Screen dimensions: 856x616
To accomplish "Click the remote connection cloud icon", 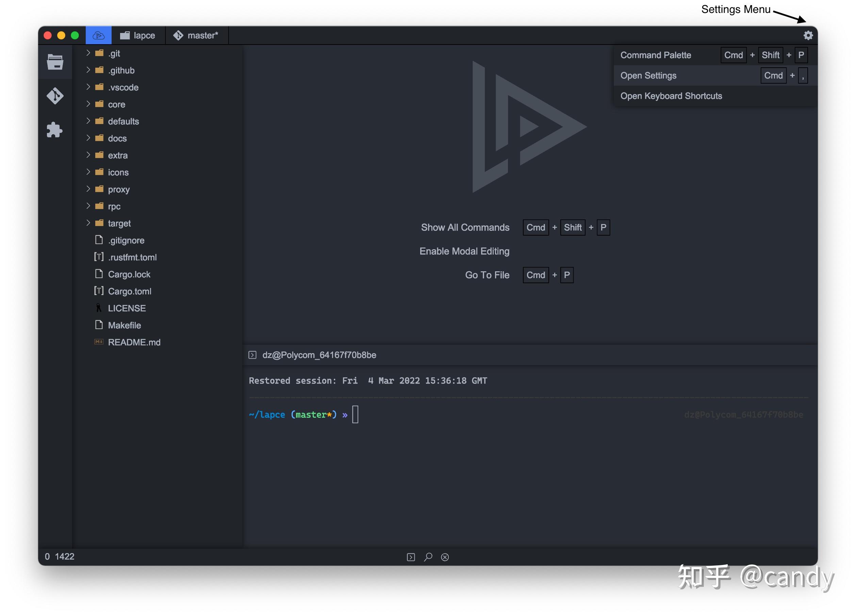I will coord(99,35).
